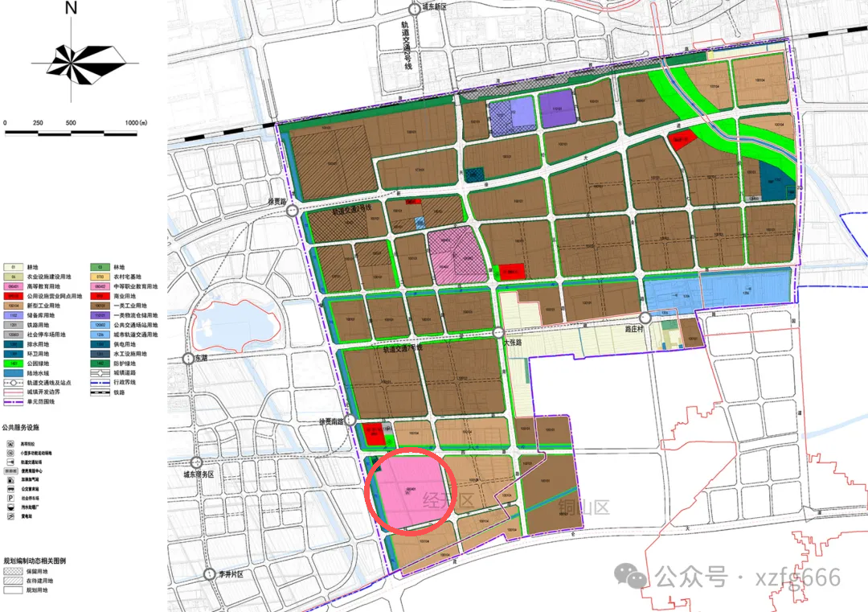Click the 铜山区 district label
This screenshot has width=868, height=612.
(584, 507)
